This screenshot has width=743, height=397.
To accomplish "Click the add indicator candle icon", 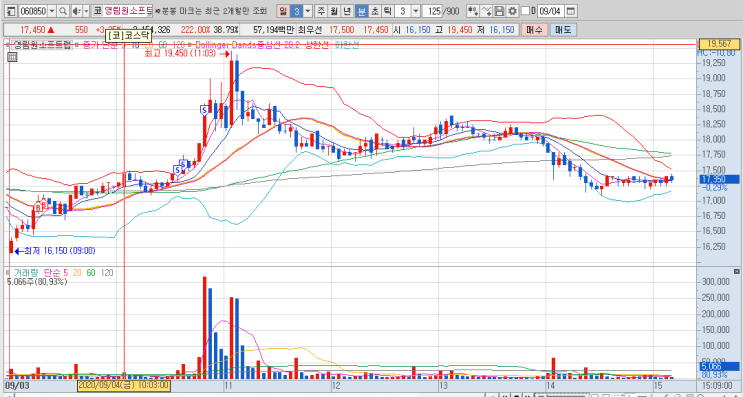I will click(x=472, y=10).
